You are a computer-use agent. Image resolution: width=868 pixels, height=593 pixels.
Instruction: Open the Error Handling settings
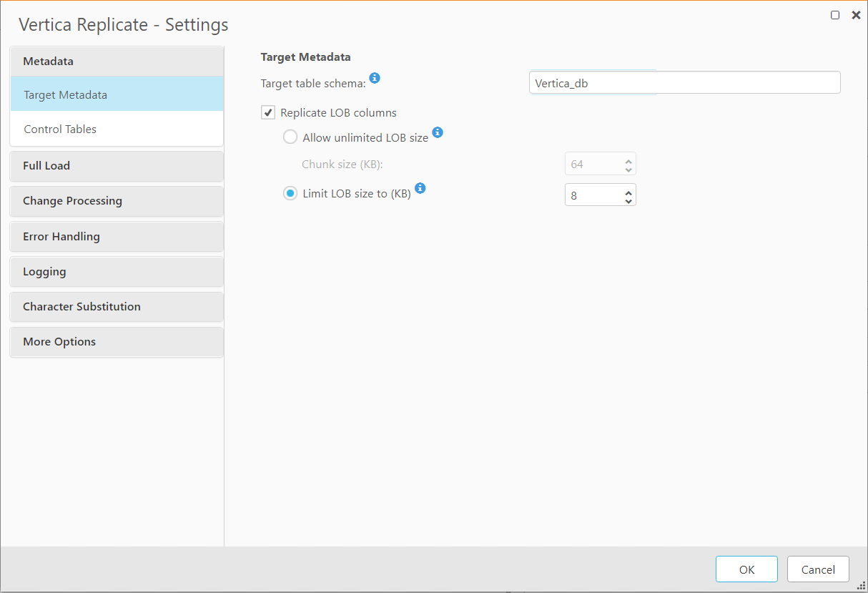[x=117, y=236]
